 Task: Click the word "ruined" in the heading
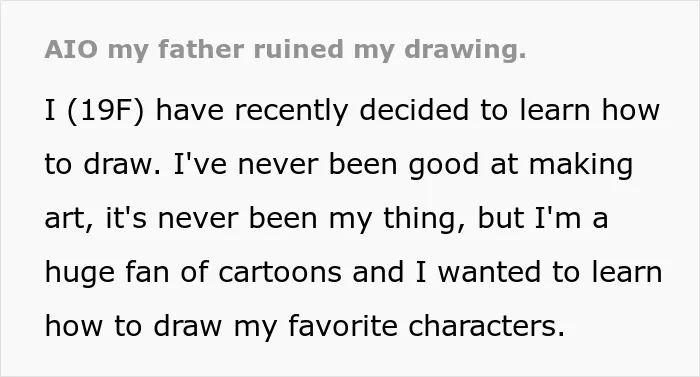pos(299,49)
